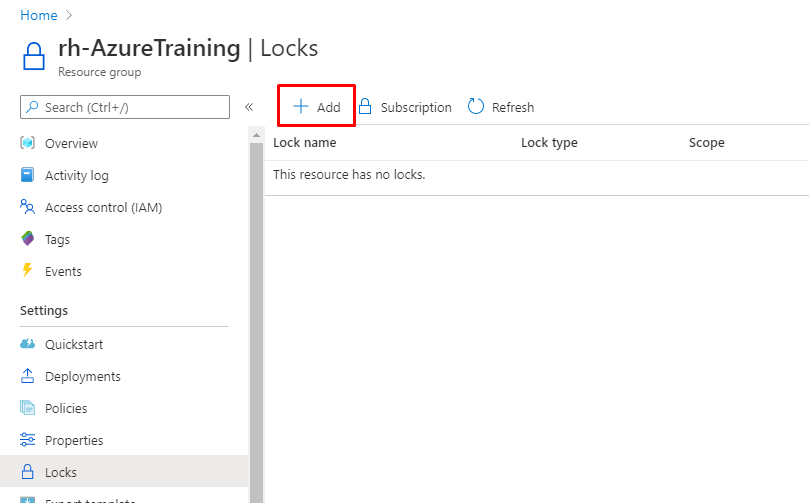The image size is (809, 503).
Task: Click the Events lightning bolt icon
Action: point(27,270)
